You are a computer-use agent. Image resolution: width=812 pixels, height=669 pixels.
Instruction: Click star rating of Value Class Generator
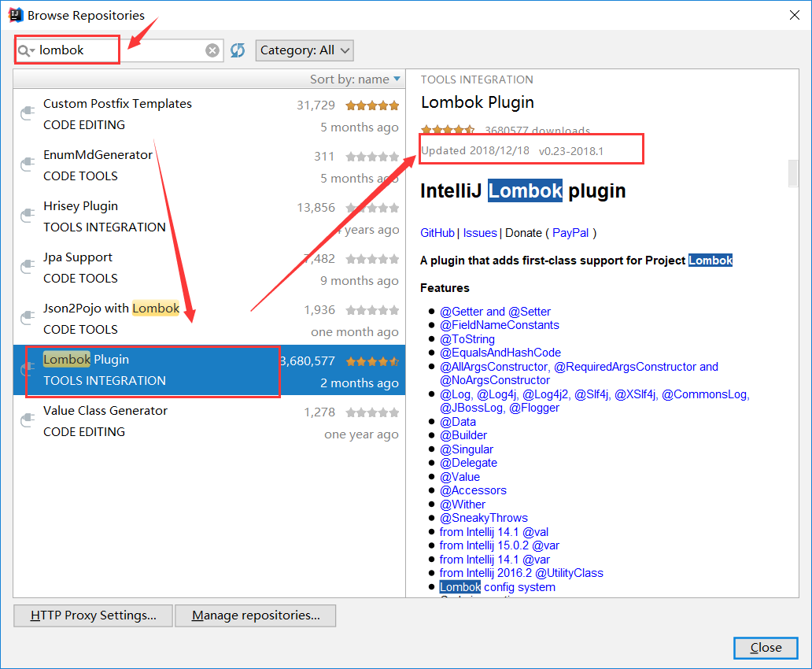point(372,412)
